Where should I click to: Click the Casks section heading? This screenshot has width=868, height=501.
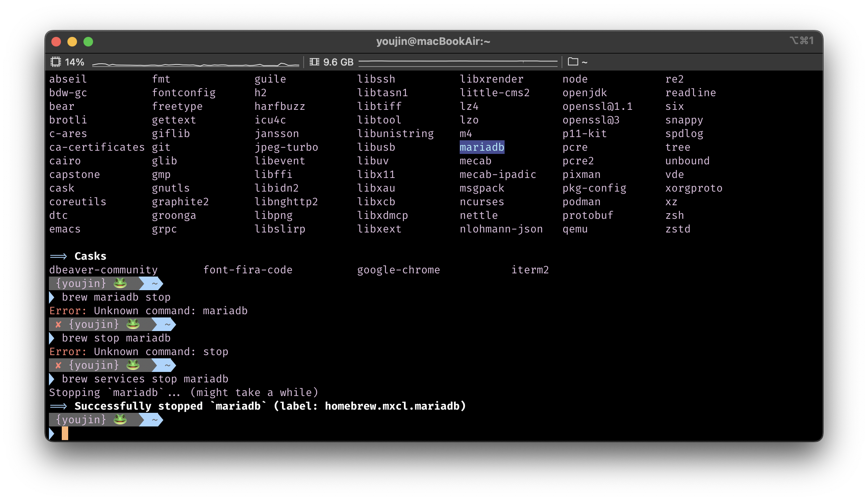click(90, 256)
